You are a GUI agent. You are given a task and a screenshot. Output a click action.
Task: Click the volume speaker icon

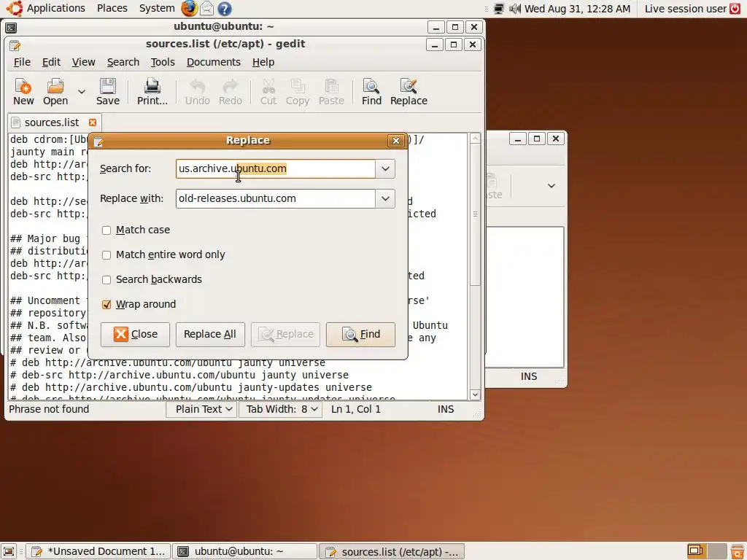pos(515,9)
